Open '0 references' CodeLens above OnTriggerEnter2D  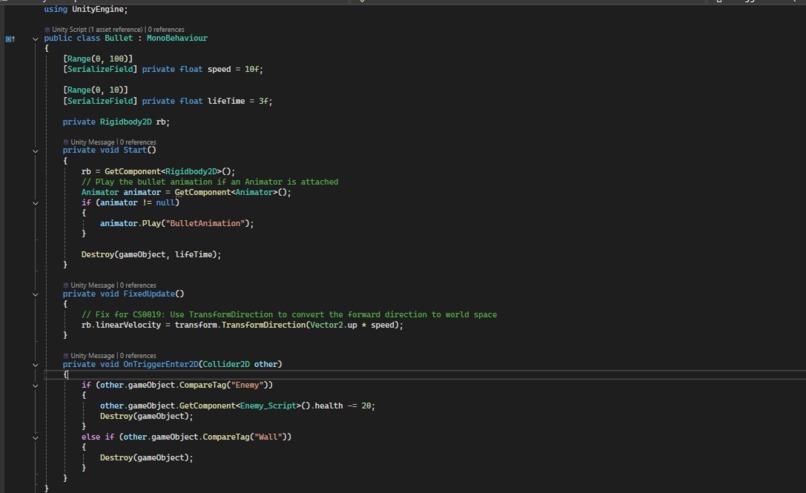pos(138,356)
